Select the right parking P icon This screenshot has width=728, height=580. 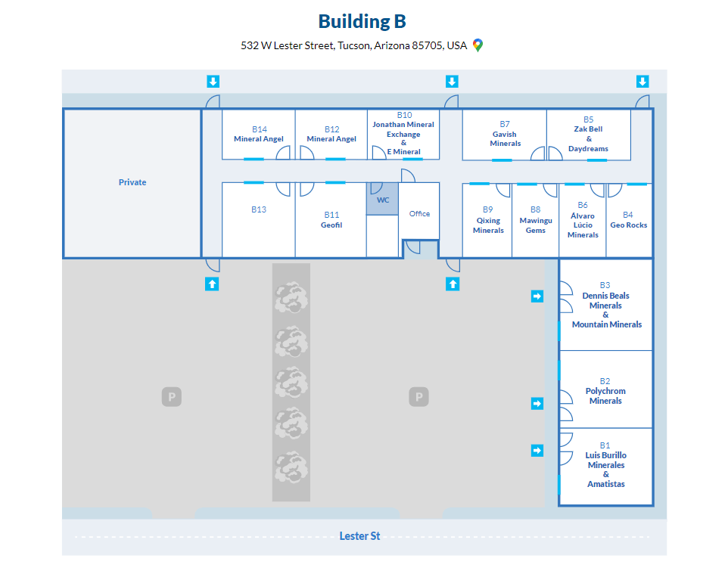coord(418,396)
